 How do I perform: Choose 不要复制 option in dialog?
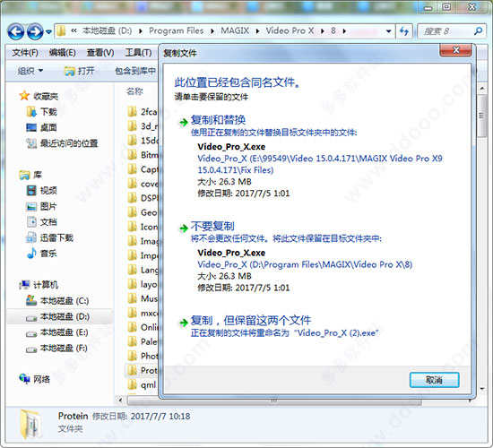coord(212,226)
